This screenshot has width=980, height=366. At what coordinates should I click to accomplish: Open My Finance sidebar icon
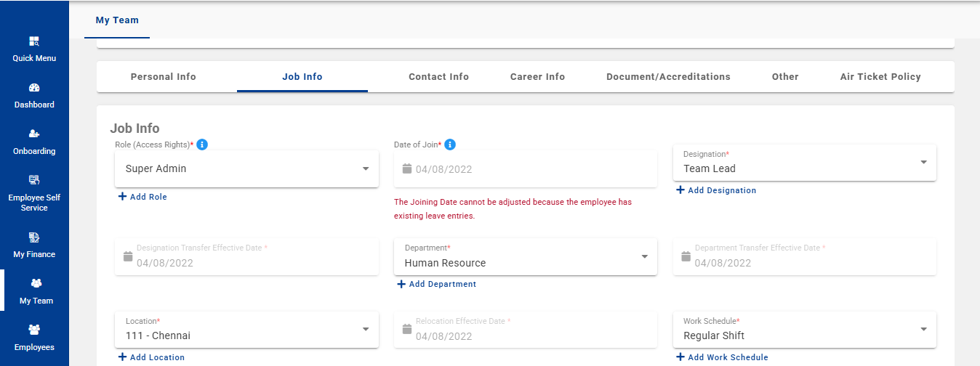click(34, 237)
